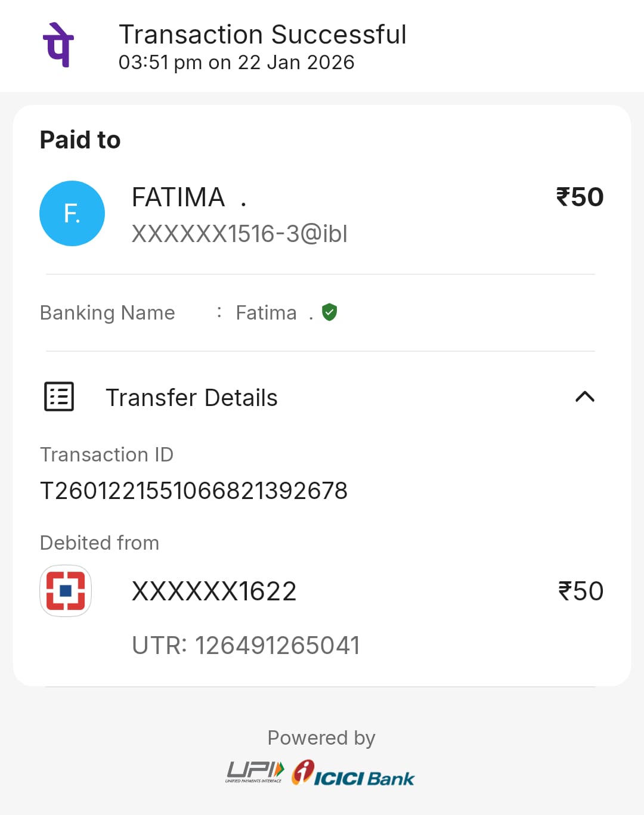This screenshot has height=815, width=644.
Task: Click the recipient name FATIMA
Action: pyautogui.click(x=178, y=197)
